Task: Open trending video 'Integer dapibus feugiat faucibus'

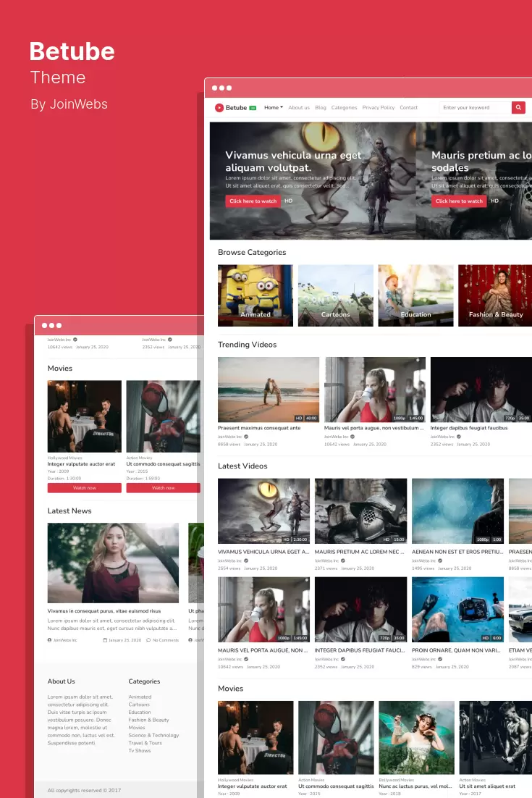Action: pyautogui.click(x=469, y=428)
